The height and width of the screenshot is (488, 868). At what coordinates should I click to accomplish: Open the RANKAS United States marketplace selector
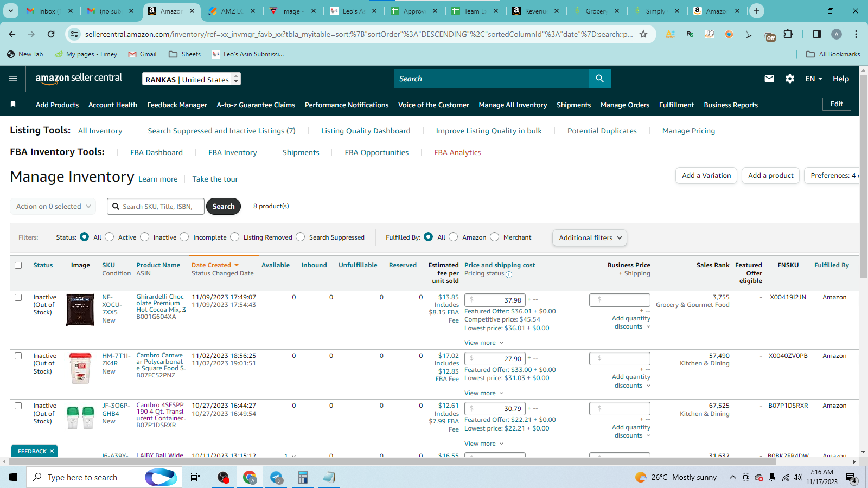point(192,79)
